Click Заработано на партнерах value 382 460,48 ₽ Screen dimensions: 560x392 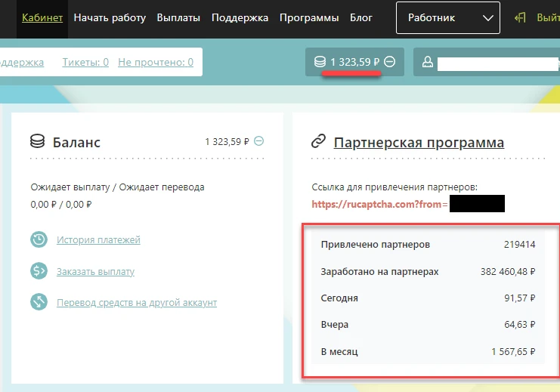click(x=508, y=272)
